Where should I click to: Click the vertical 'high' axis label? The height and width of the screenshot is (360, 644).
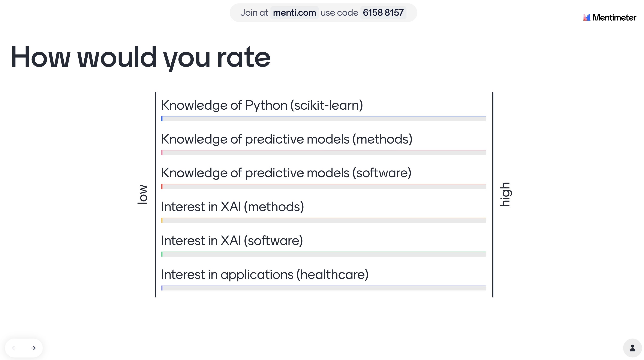pyautogui.click(x=505, y=195)
